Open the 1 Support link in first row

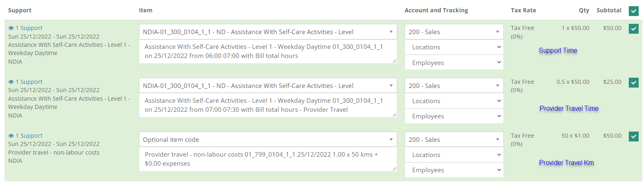click(29, 28)
